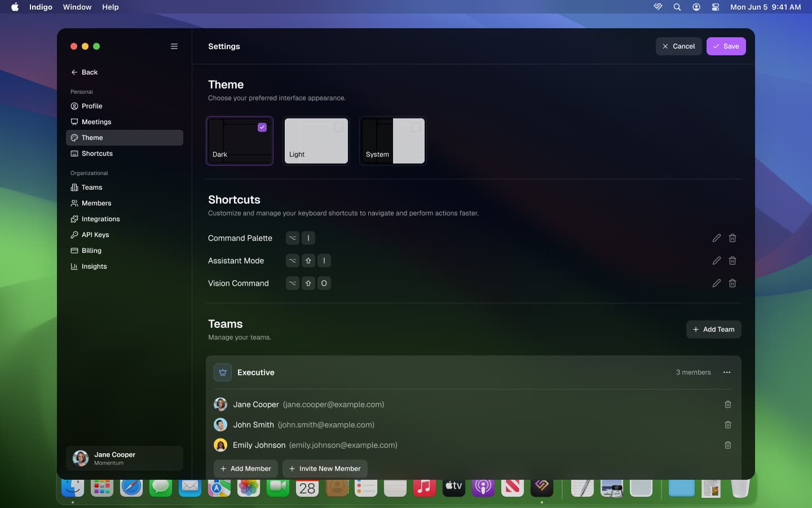Delete the Vision Command shortcut
812x508 pixels.
[x=732, y=283]
